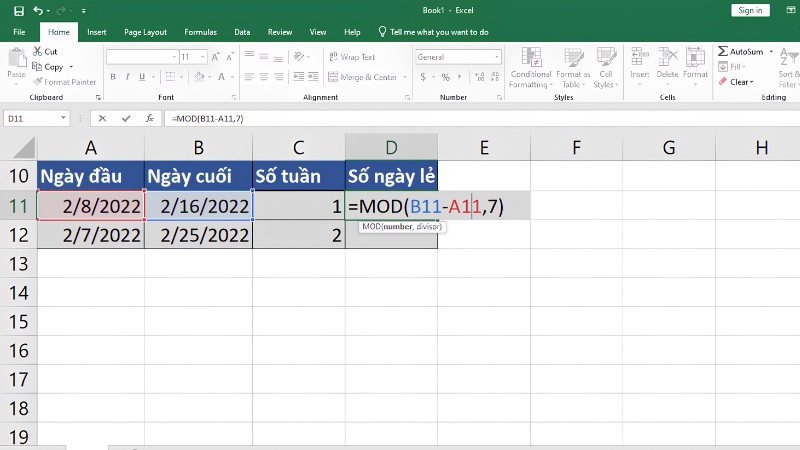Switch to the Page Layout tab
The height and width of the screenshot is (450, 800).
[145, 32]
